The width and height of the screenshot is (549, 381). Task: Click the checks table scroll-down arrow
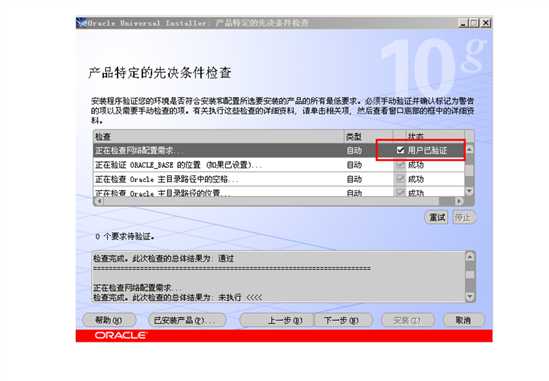(470, 191)
